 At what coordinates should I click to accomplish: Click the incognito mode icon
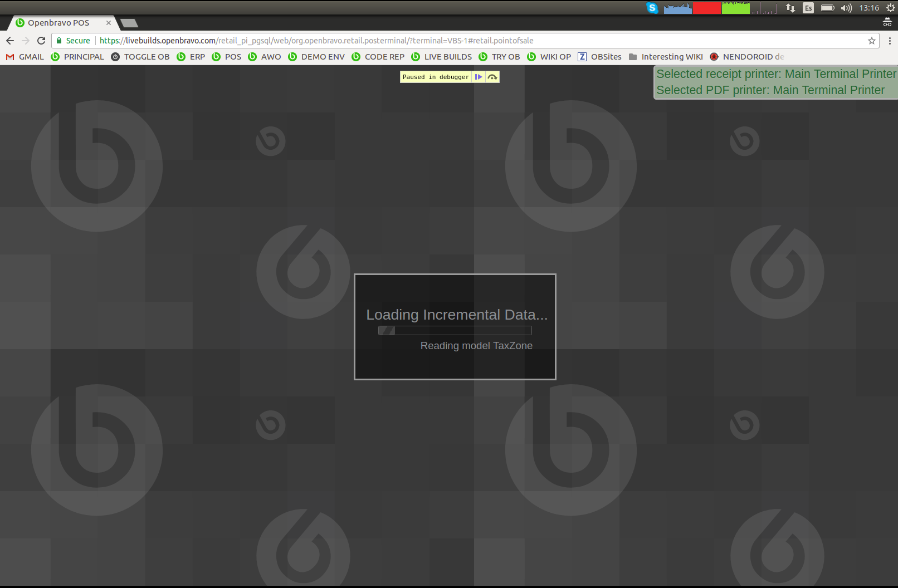click(x=887, y=23)
